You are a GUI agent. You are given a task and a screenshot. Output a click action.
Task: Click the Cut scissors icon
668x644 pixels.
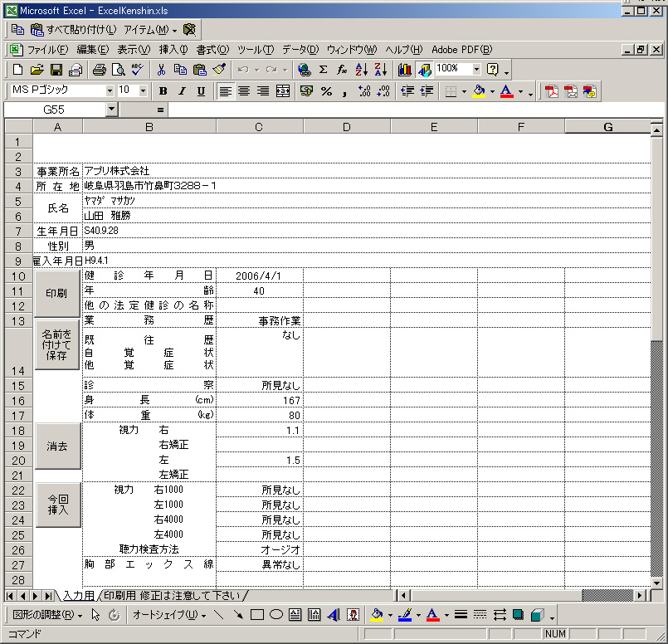[x=161, y=70]
